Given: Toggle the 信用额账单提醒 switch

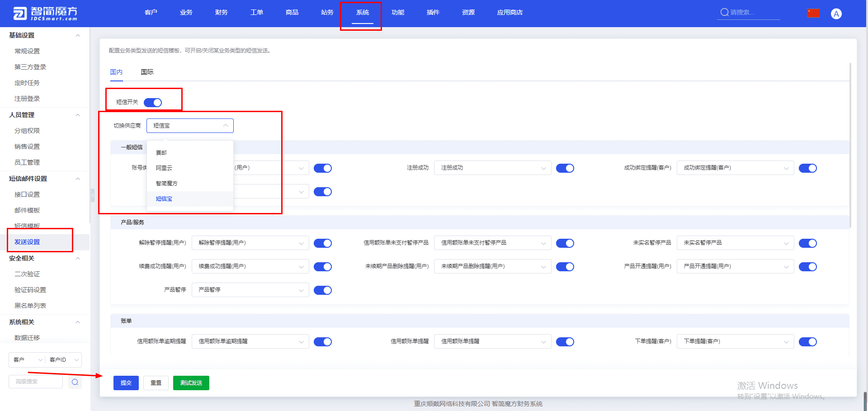Looking at the screenshot, I should coord(565,342).
